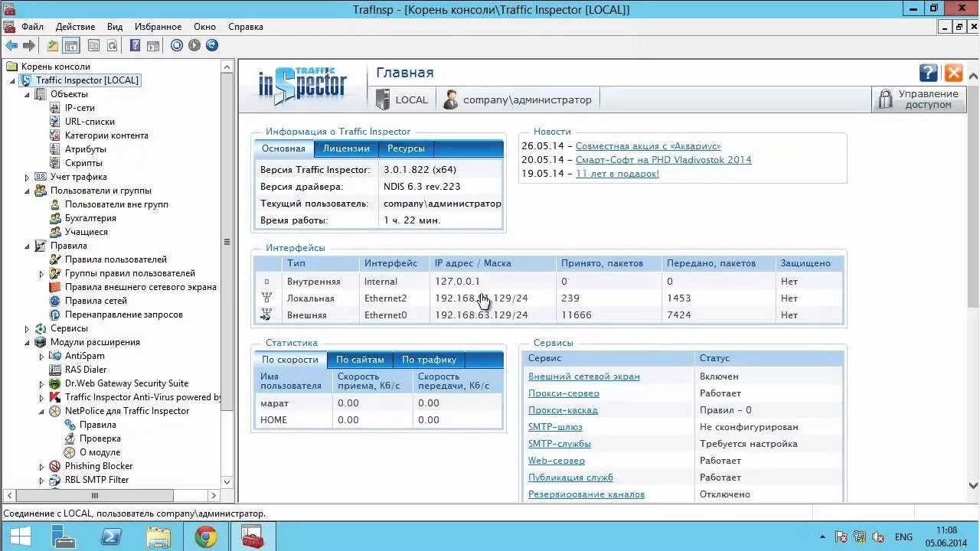Open the Справка menu

[x=246, y=27]
